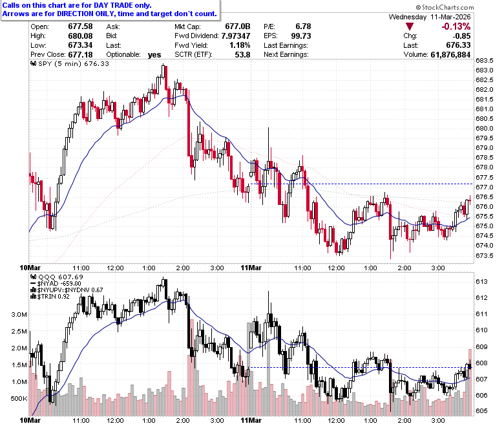Click the 3.0M volume axis label
The width and height of the screenshot is (504, 426).
point(19,314)
